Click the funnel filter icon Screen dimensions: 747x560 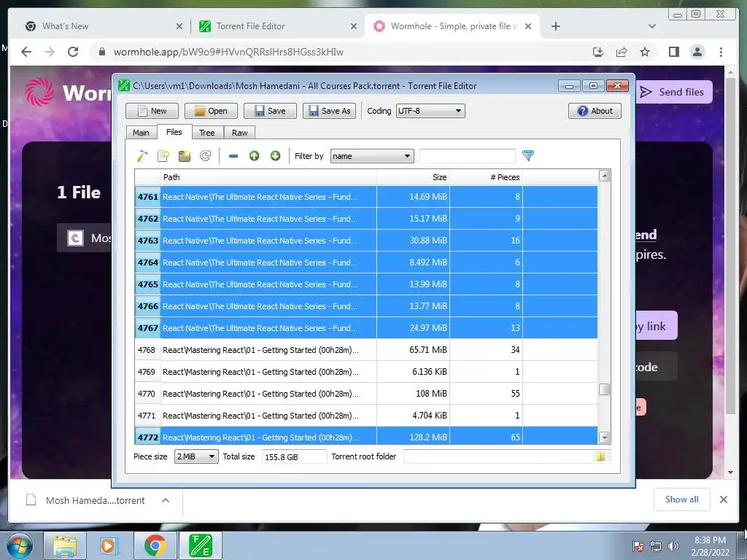tap(528, 155)
